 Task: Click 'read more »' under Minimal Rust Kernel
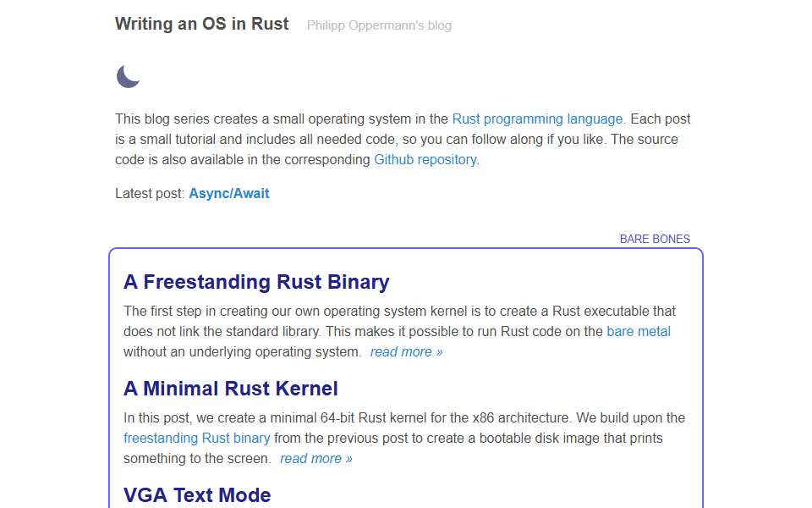(316, 459)
